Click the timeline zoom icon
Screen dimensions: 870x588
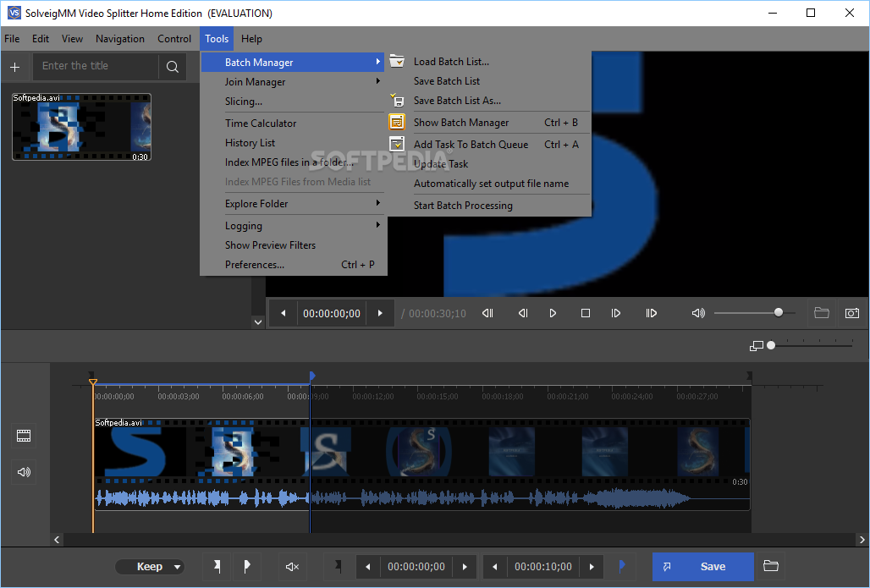pos(757,345)
